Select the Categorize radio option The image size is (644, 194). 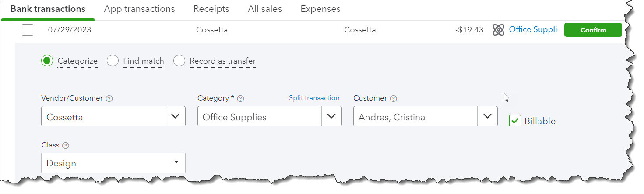point(47,61)
